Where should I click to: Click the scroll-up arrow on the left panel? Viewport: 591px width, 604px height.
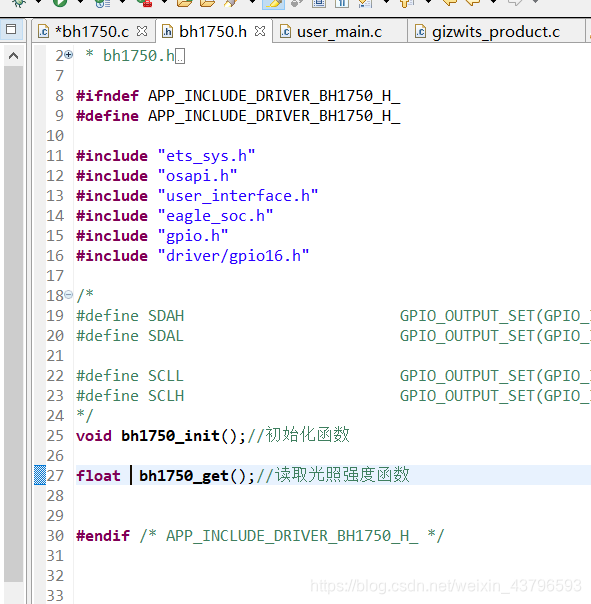pos(13,56)
